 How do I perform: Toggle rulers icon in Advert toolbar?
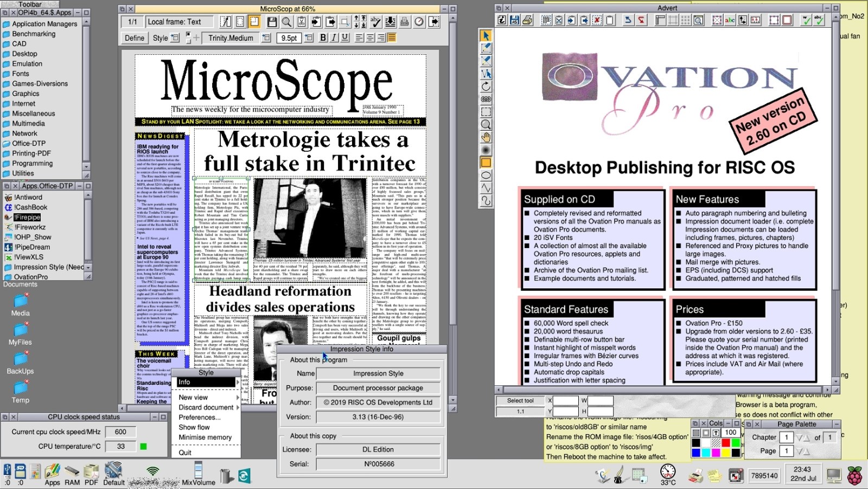[660, 20]
